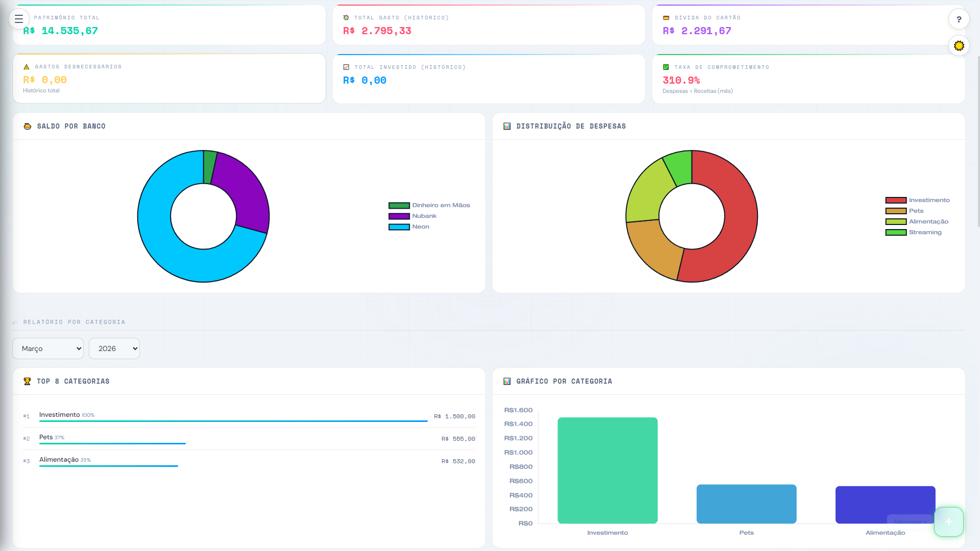This screenshot has width=980, height=551.
Task: Click the warning icon on Gastos Desnecessários
Action: coord(27,67)
